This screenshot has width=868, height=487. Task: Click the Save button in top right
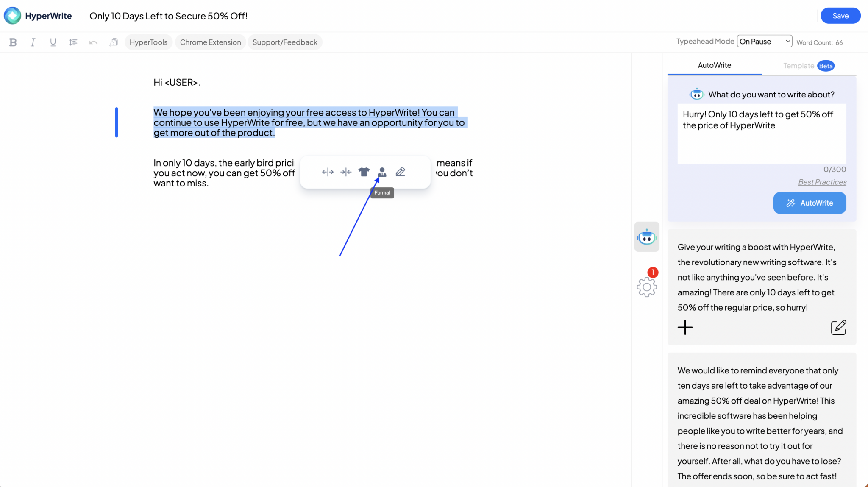tap(840, 16)
